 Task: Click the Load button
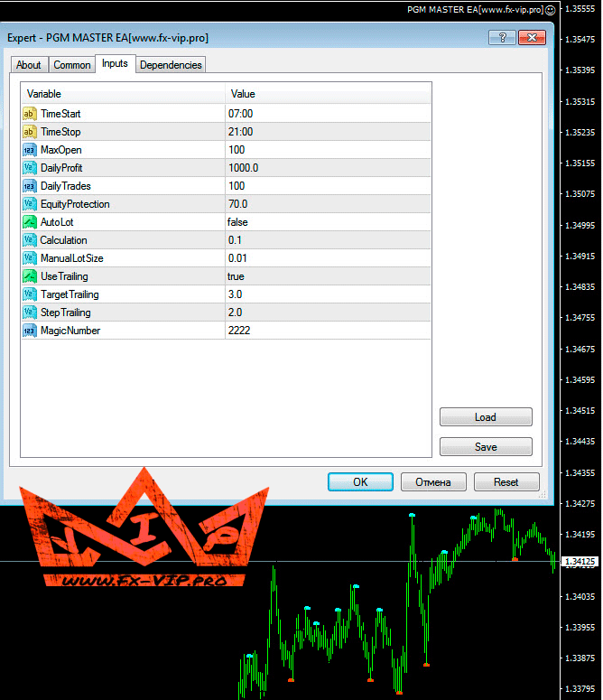(486, 417)
